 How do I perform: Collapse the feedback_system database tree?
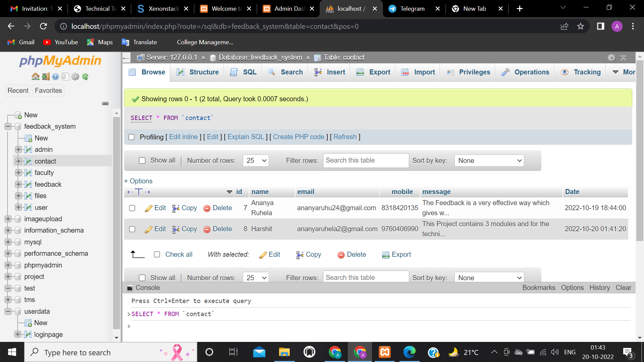[7, 126]
